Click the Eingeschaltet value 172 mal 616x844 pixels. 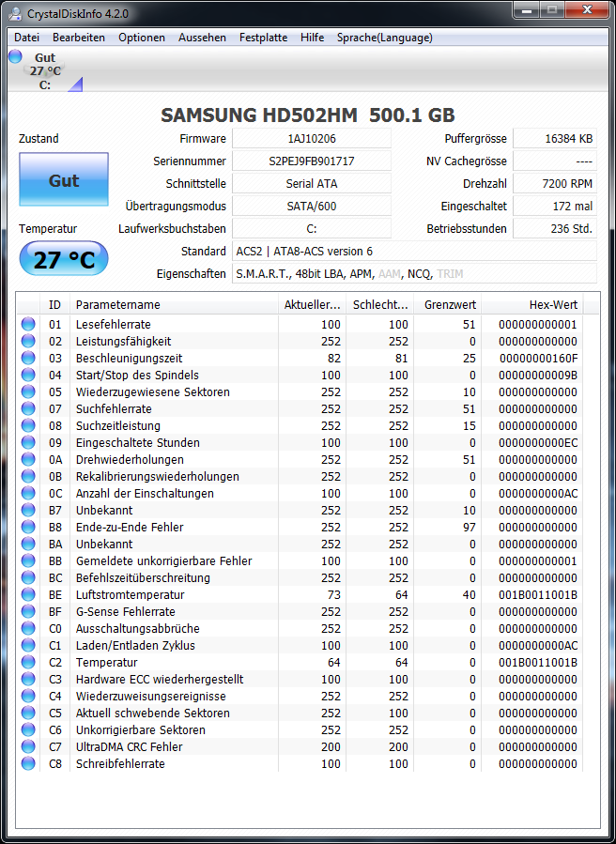tap(555, 207)
